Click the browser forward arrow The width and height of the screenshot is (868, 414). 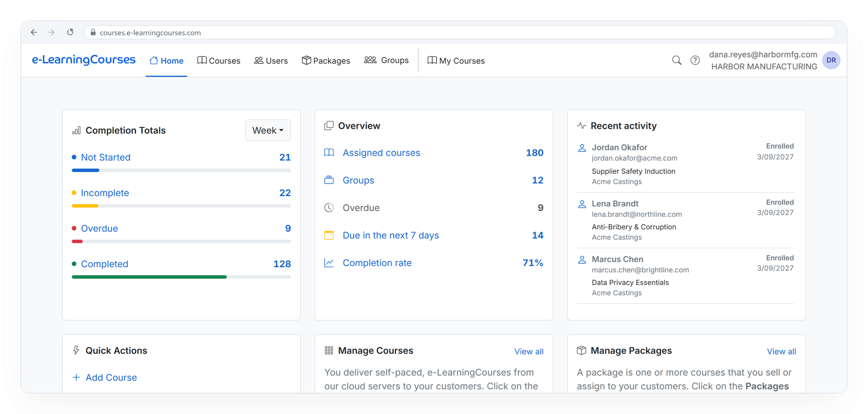(x=52, y=33)
